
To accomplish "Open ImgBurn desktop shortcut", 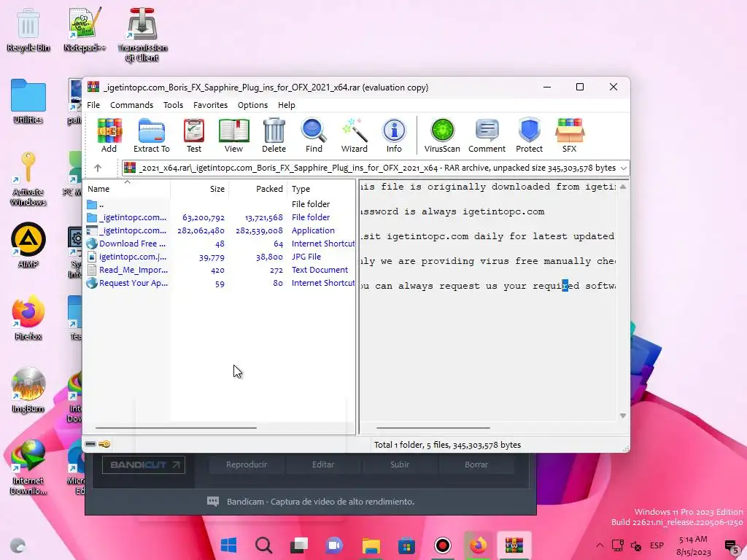I will (28, 390).
